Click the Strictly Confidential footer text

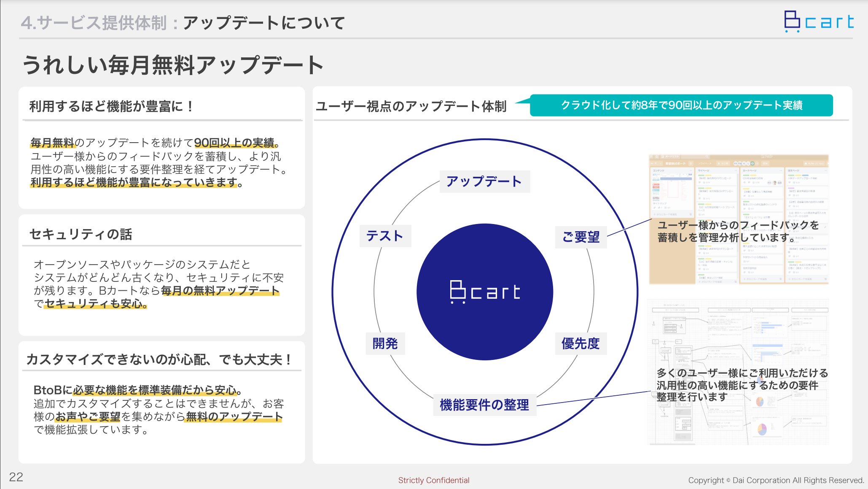click(434, 480)
